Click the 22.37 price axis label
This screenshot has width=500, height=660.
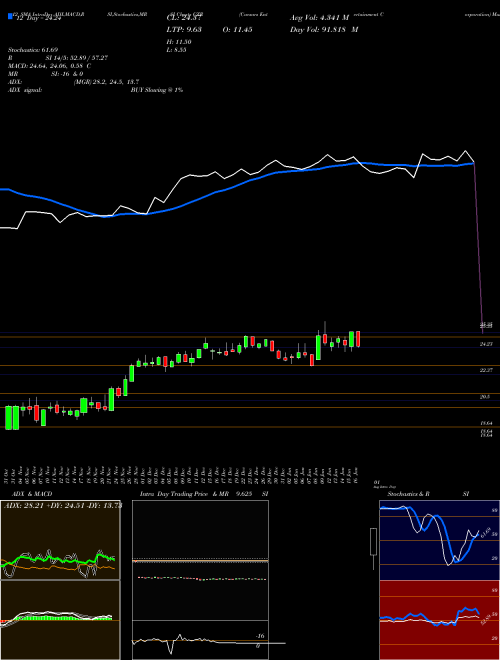coord(486,370)
